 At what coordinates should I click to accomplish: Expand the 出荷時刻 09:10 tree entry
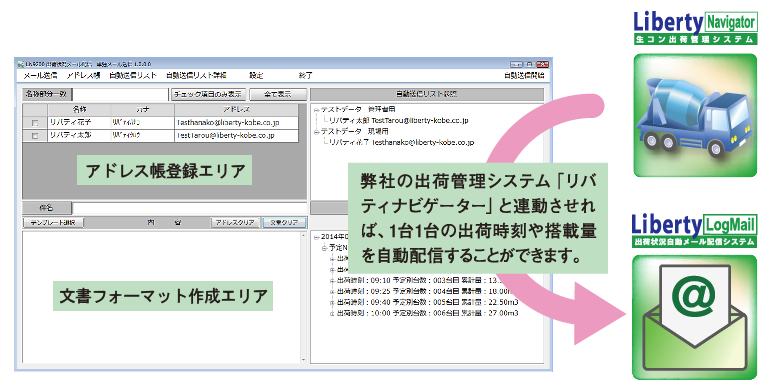(332, 281)
